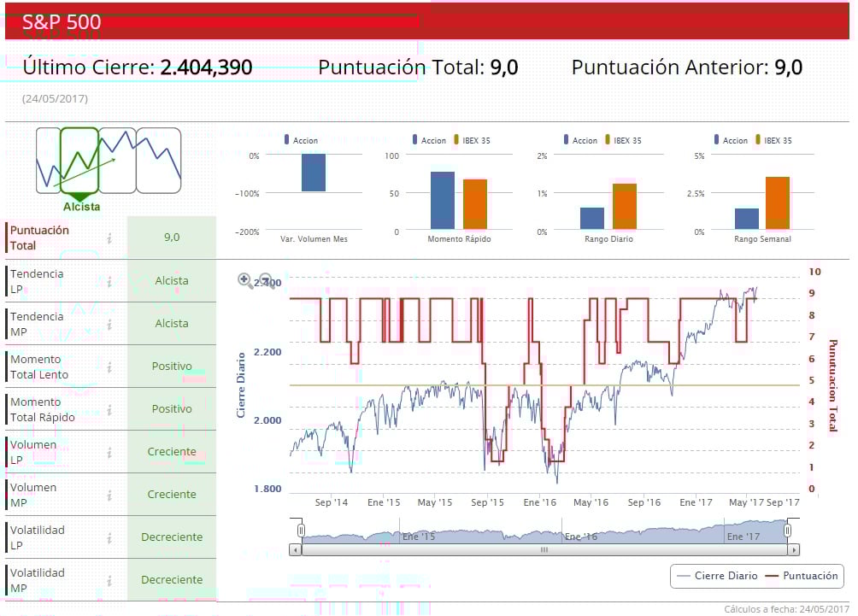Click Creciente value in Volumen LP row
The height and width of the screenshot is (616, 858).
[172, 451]
